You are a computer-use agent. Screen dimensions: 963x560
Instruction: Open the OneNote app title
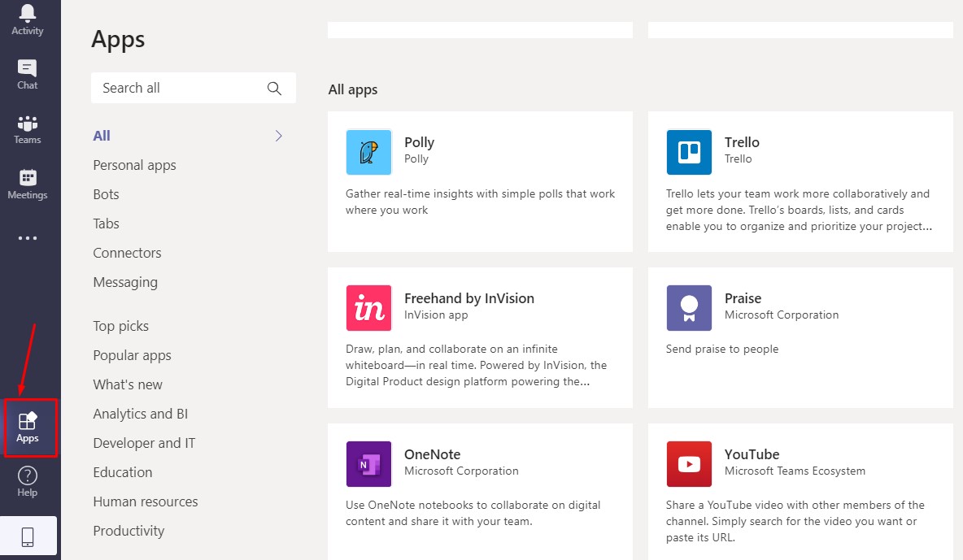point(433,454)
